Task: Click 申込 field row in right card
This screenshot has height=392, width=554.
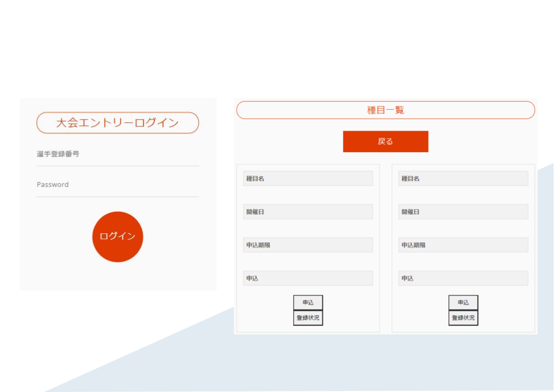Action: point(463,278)
